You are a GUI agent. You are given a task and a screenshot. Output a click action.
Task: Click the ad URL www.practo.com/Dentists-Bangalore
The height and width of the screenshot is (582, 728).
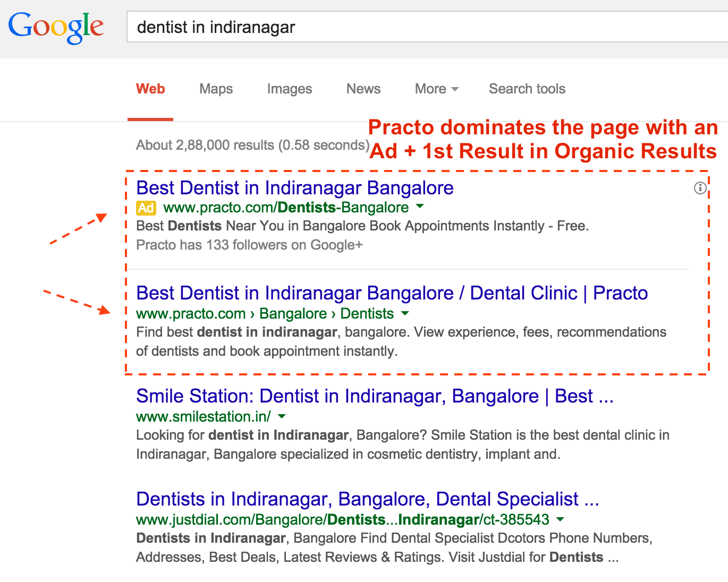click(286, 208)
